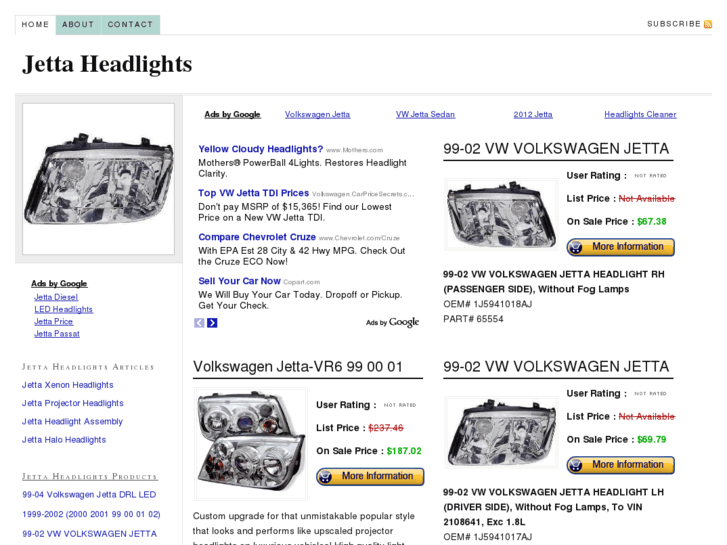Open Jetta Xenon Headlights article
727x545 pixels.
coord(68,385)
